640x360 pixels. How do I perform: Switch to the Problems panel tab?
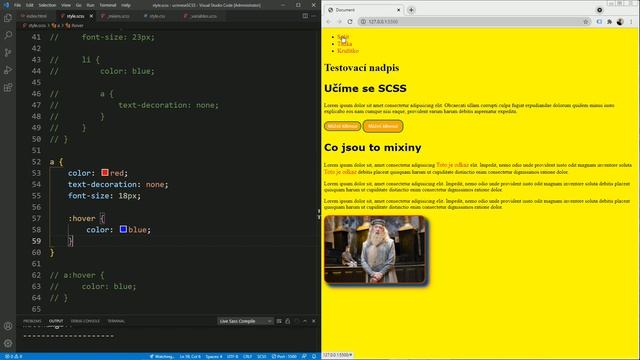tap(32, 321)
